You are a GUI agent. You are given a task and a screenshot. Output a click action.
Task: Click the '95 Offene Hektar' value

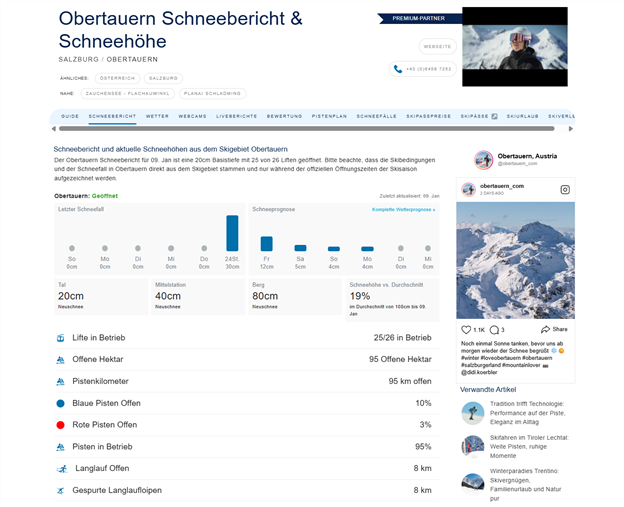[x=400, y=359]
